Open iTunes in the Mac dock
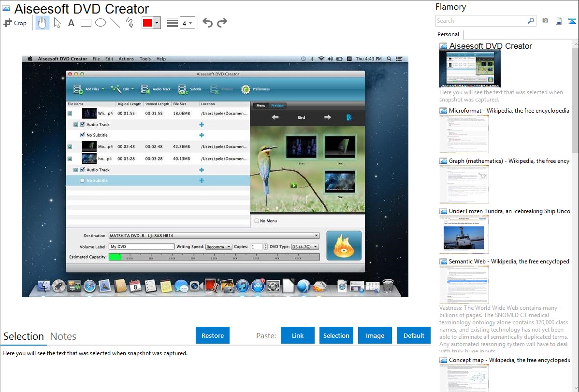Image resolution: width=579 pixels, height=392 pixels. click(x=242, y=286)
